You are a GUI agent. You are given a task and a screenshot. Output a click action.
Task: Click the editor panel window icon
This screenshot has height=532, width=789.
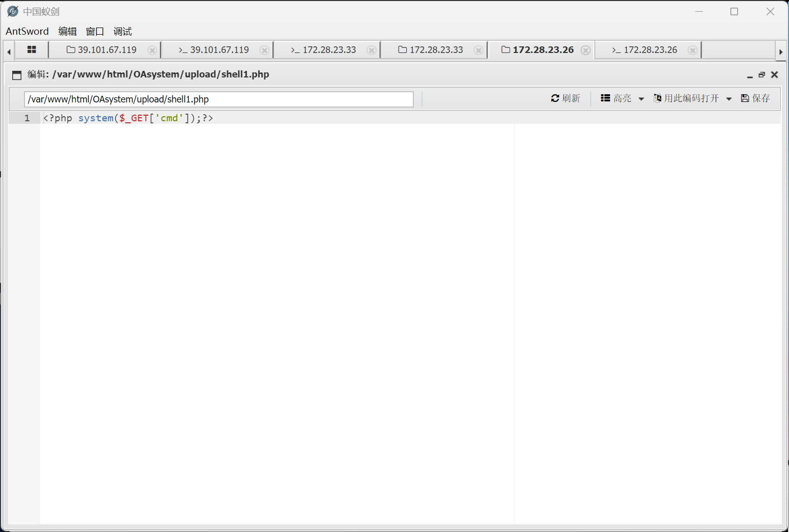(x=17, y=75)
